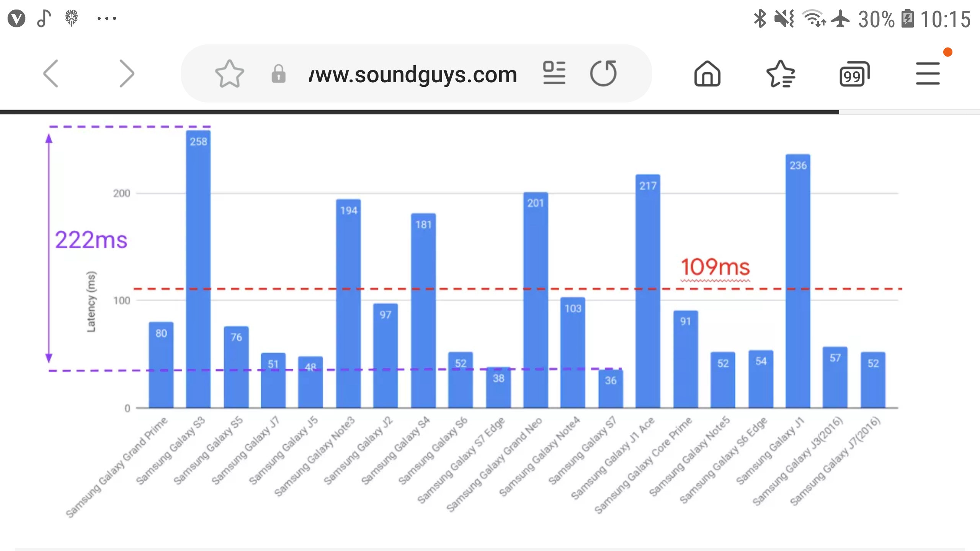Open the browser home page
The width and height of the screenshot is (980, 551).
[707, 73]
